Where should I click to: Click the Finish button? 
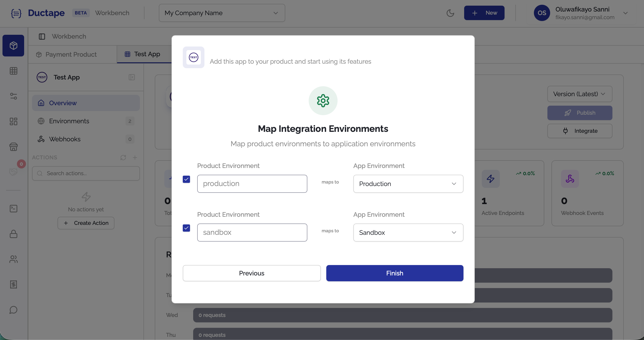pos(394,273)
